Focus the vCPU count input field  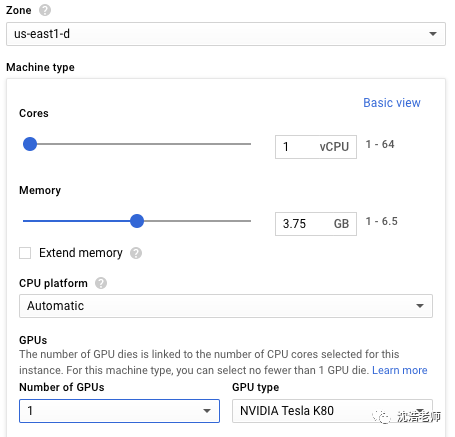point(316,147)
